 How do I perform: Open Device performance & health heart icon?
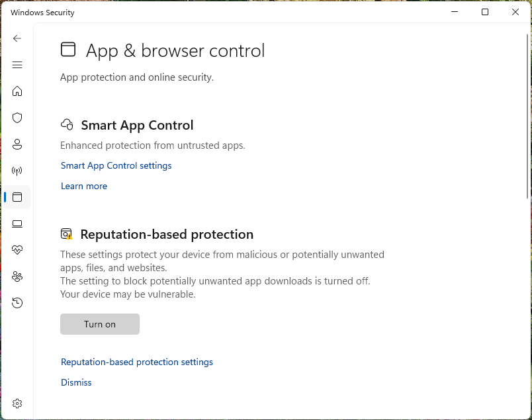(17, 250)
